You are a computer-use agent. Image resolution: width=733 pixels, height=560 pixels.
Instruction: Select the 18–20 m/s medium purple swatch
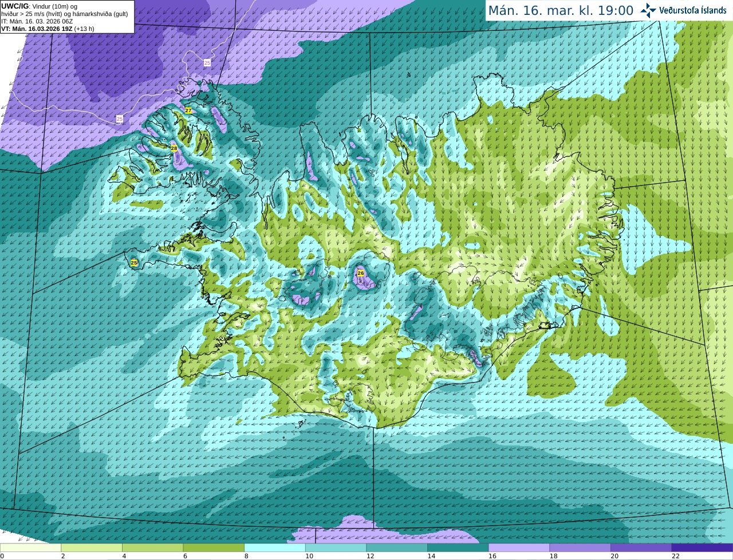tap(580, 548)
